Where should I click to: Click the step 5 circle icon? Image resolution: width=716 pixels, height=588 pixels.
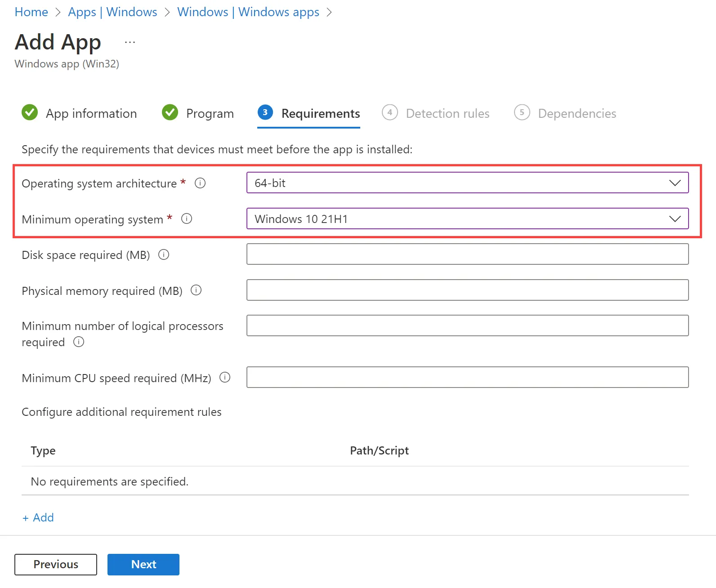point(522,112)
